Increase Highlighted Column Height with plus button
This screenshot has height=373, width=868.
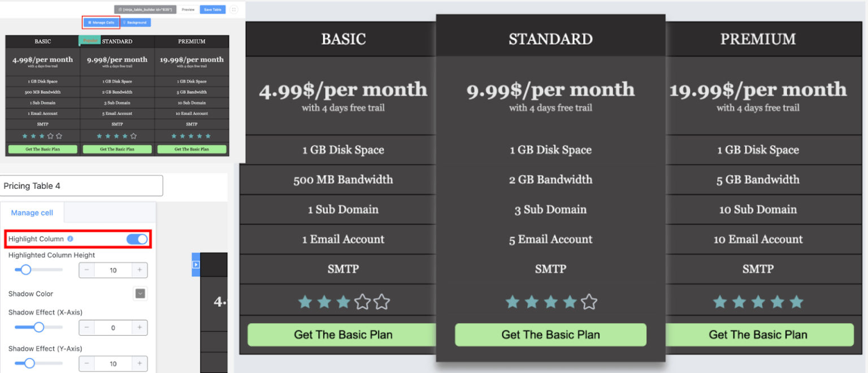[139, 270]
